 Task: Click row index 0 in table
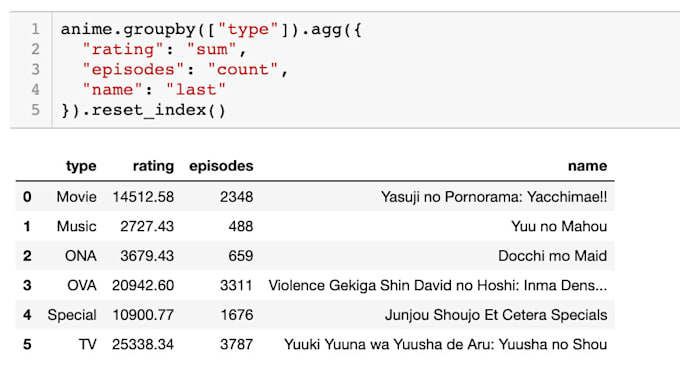(27, 197)
